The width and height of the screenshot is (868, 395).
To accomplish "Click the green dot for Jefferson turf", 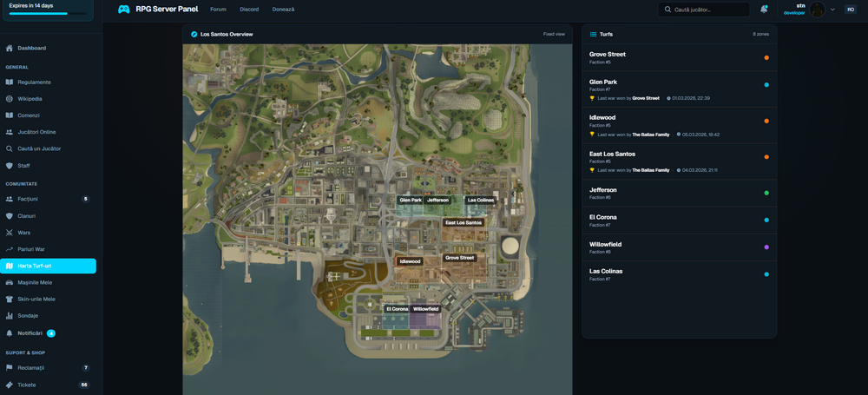I will pos(766,193).
